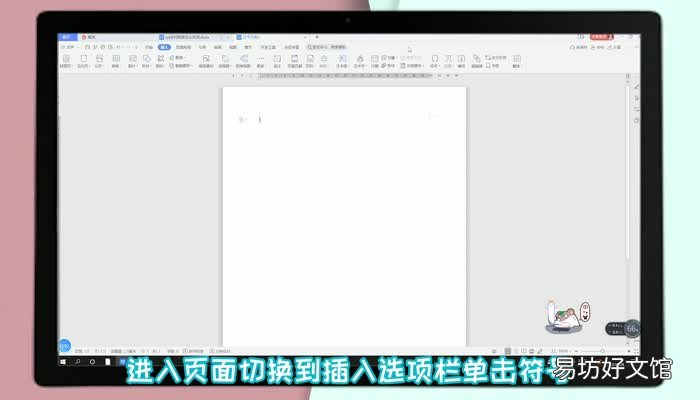Screen dimensions: 700x400
Task: Click the command search box in menu bar
Action: (x=327, y=47)
